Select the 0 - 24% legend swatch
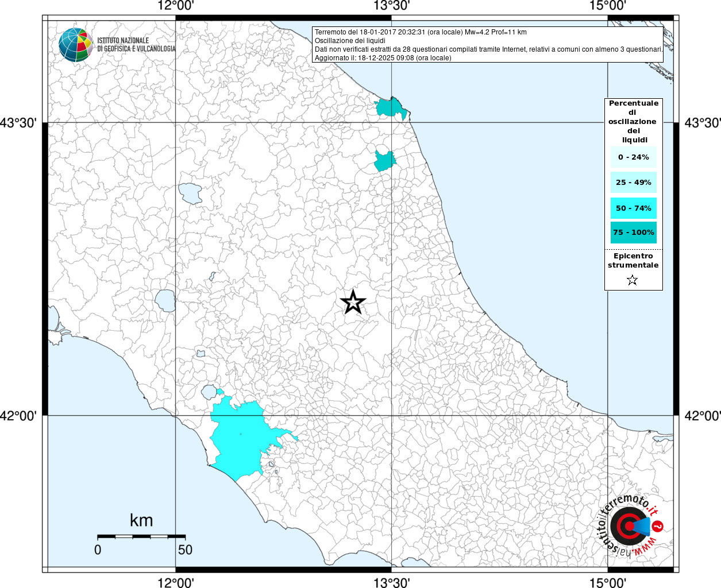The width and height of the screenshot is (721, 588). tap(634, 157)
